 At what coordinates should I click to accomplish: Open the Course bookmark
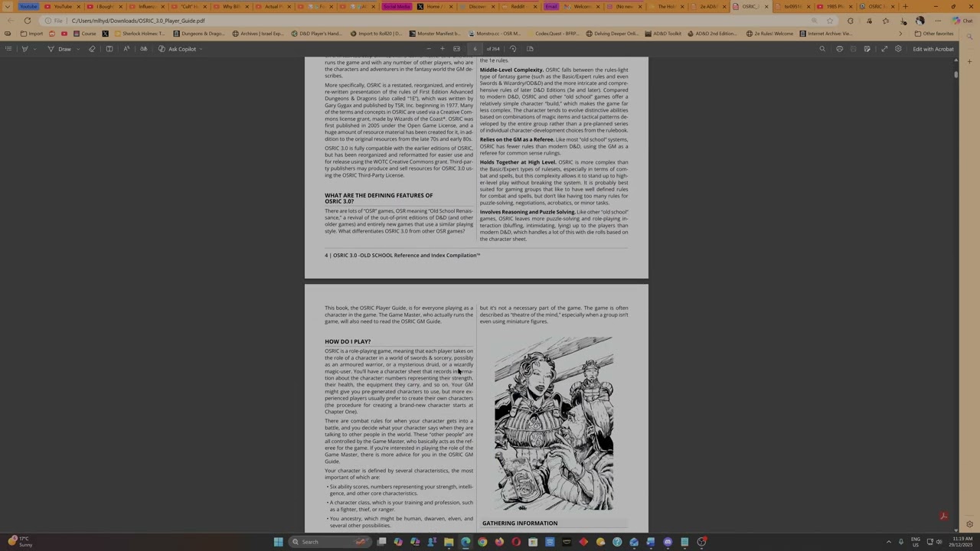pos(84,34)
